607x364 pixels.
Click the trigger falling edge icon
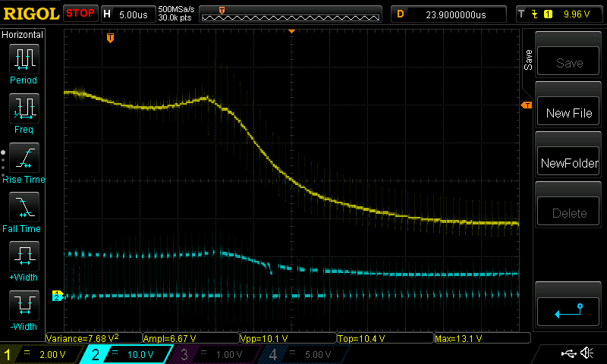pyautogui.click(x=535, y=14)
